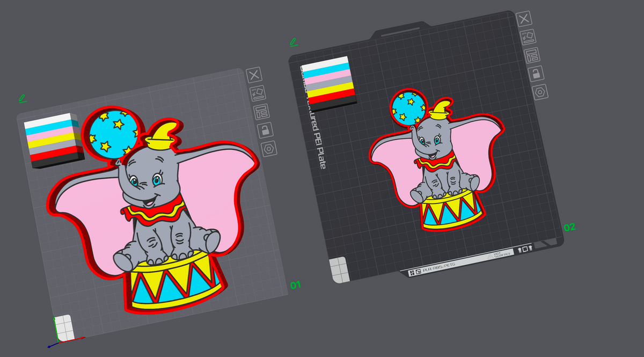Remove plate 02 with its X icon
The height and width of the screenshot is (357, 644).
click(524, 19)
